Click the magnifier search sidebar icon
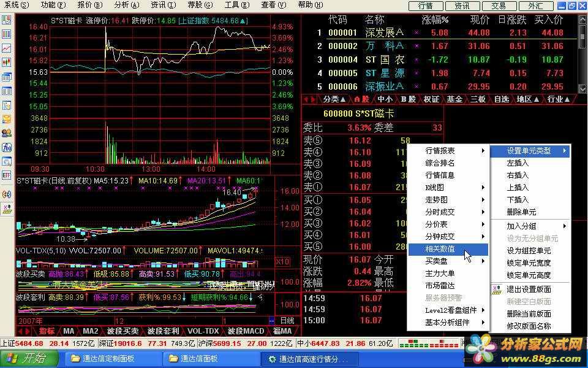The image size is (588, 368). pos(6,162)
